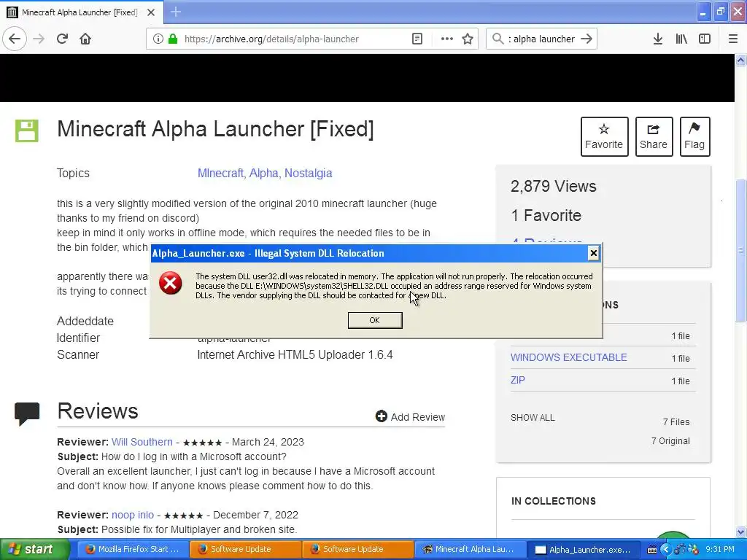Click Add Review link
Screen dimensions: 747x560
coord(410,417)
